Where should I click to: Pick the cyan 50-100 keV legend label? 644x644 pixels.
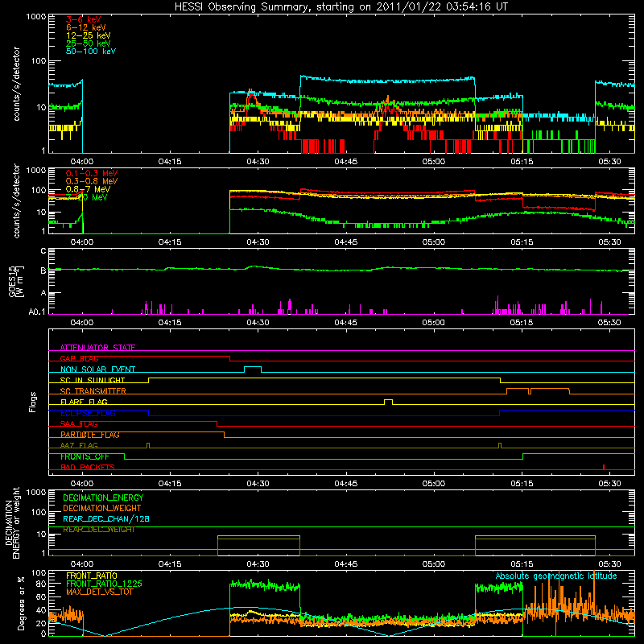point(91,52)
